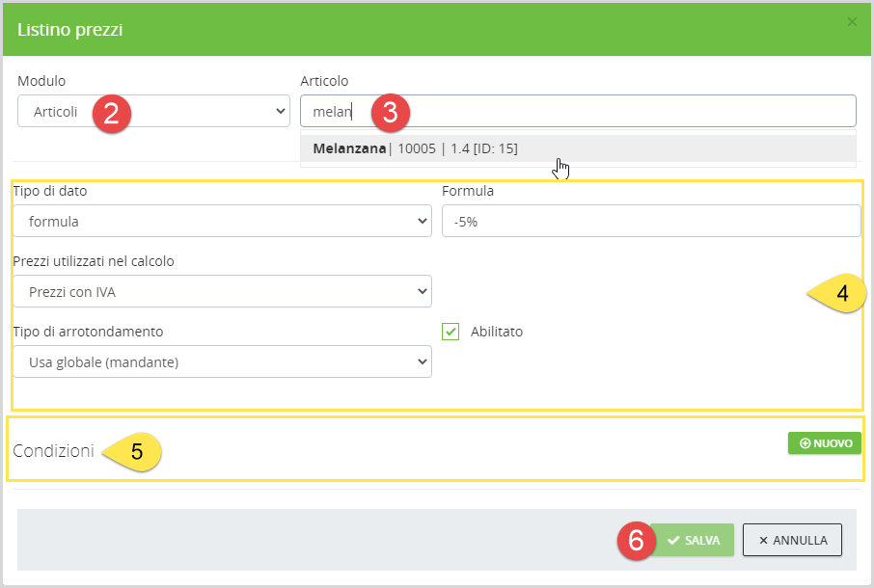Click the yellow callout numbered 5

[x=134, y=452]
